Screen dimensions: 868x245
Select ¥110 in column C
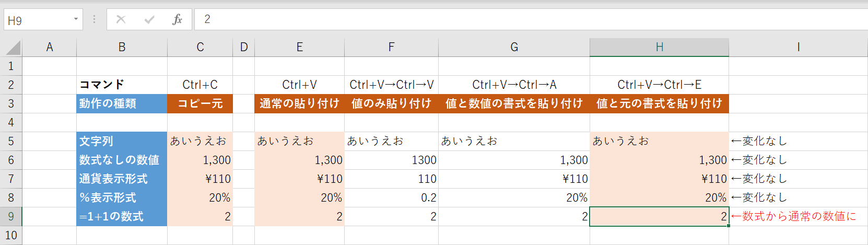[200, 179]
